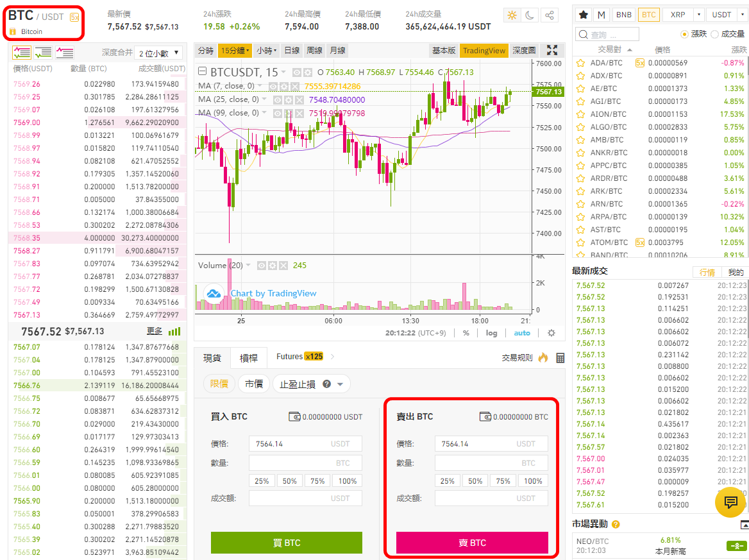Viewport: 749px width, 560px height.
Task: Open the favorites star tab
Action: 584,15
